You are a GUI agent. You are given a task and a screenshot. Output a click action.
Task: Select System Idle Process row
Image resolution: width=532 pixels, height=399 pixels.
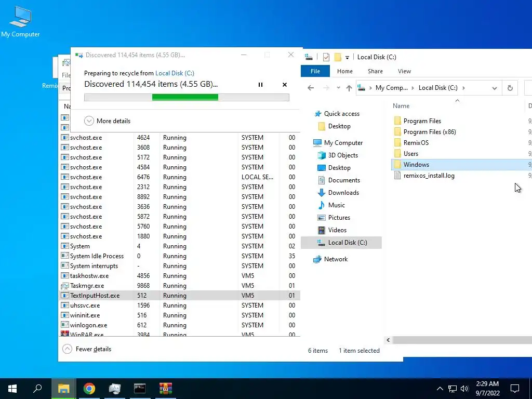(x=179, y=256)
